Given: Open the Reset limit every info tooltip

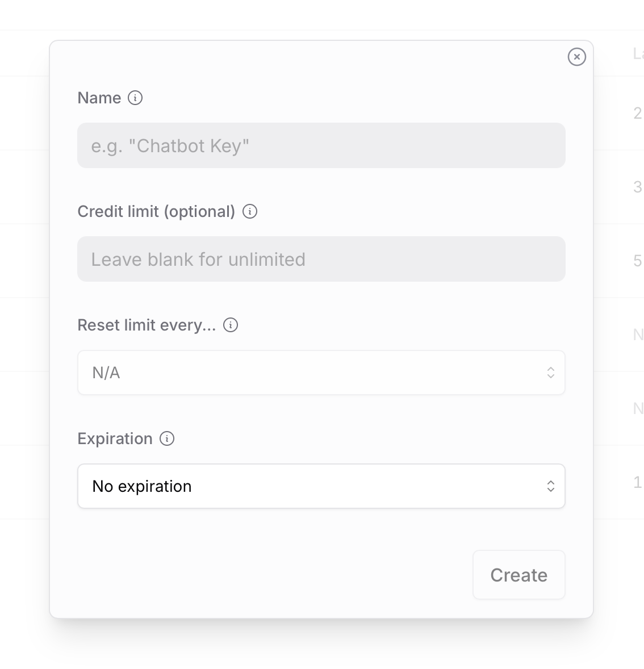Looking at the screenshot, I should pos(230,325).
